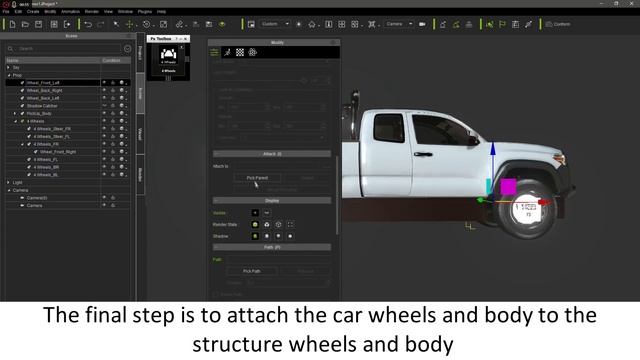Open the Animation menu
640x360 pixels.
point(70,12)
